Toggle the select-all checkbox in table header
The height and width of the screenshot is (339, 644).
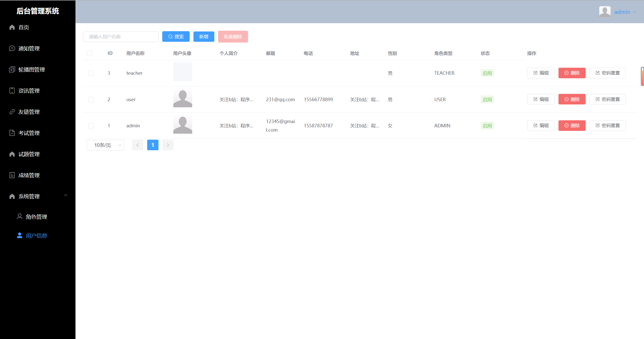[89, 53]
